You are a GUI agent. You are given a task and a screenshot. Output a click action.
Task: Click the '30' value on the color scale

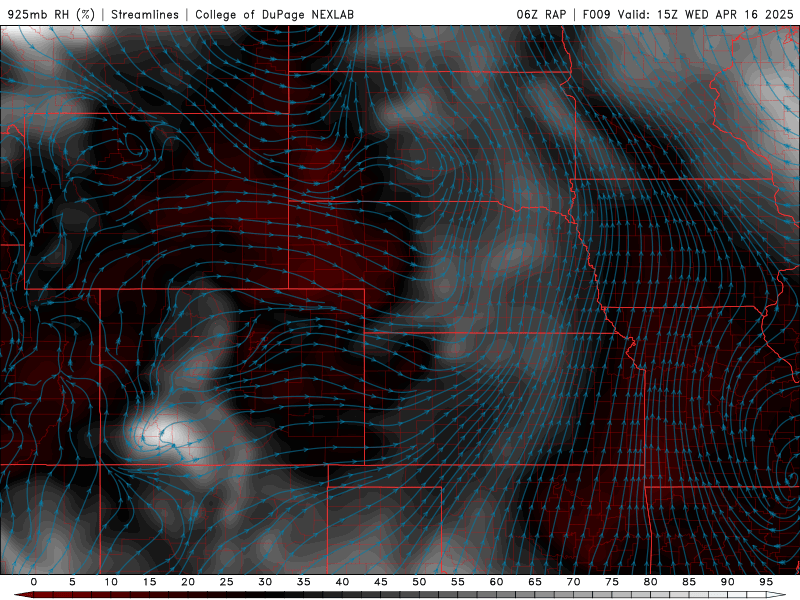265,582
